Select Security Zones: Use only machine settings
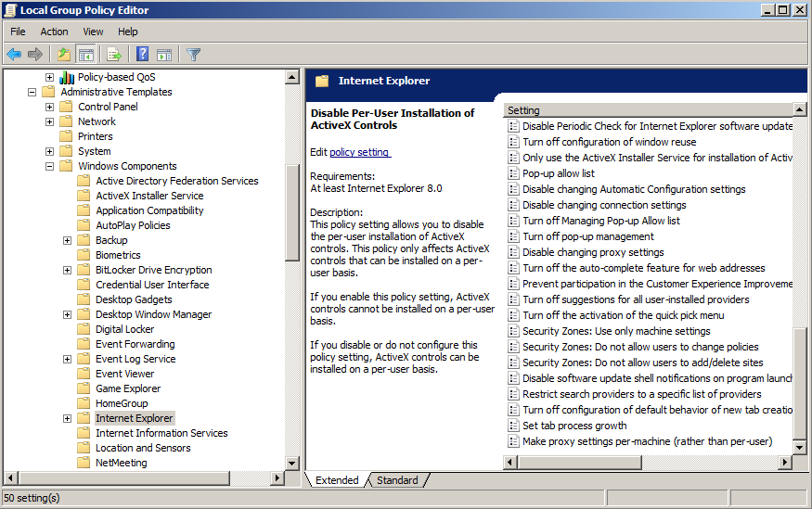This screenshot has width=812, height=509. [616, 331]
